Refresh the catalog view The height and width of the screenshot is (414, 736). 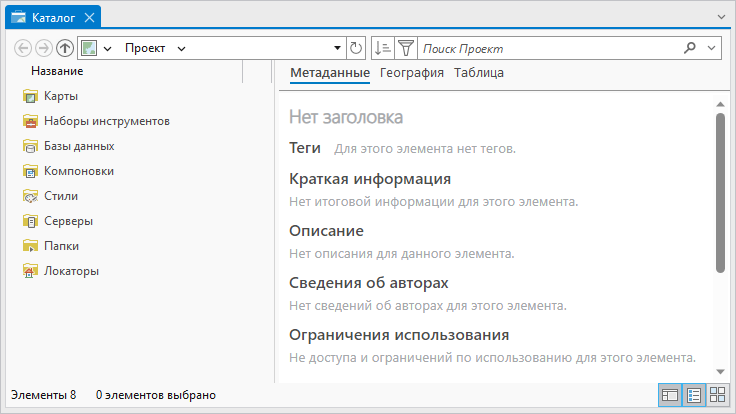[x=356, y=48]
